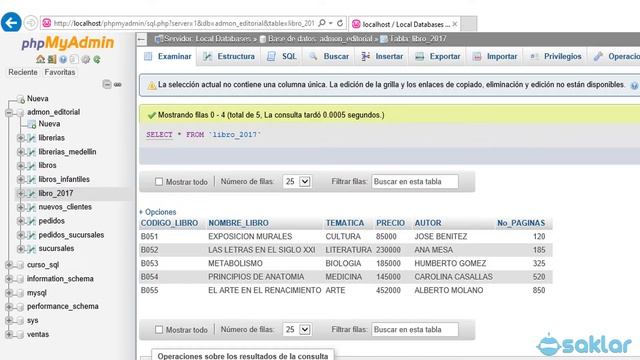Open the phpMyAdmin home icon
The image size is (640, 360).
pyautogui.click(x=40, y=59)
